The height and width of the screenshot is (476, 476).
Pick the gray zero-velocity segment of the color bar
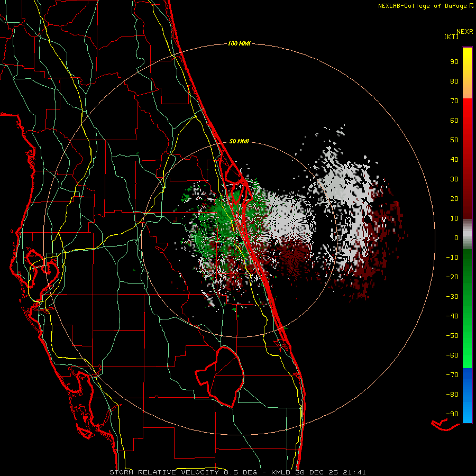click(467, 234)
